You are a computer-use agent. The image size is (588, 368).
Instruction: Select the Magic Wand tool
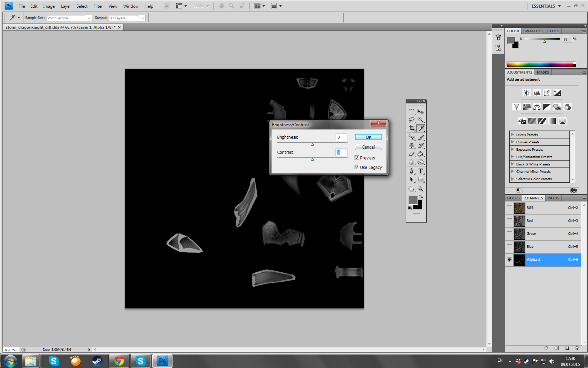pos(421,120)
